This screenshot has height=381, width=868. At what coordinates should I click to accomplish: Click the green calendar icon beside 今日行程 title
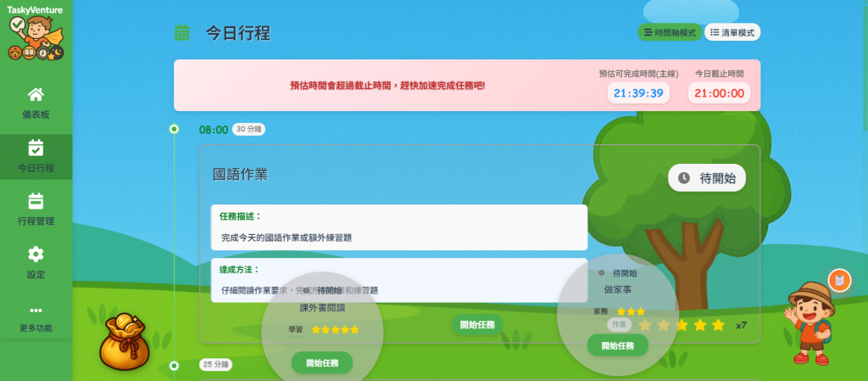tap(182, 33)
